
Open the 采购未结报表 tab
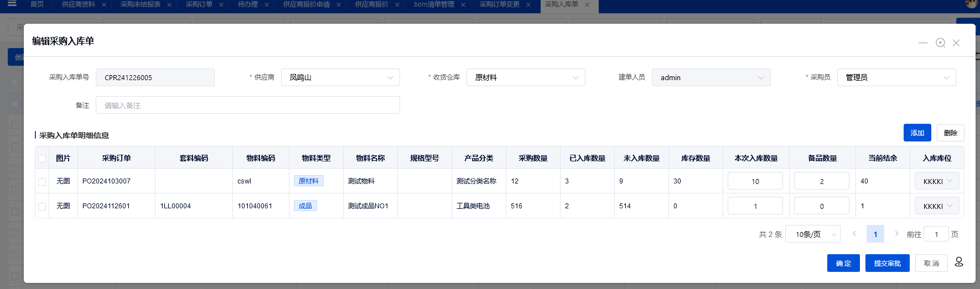(140, 4)
